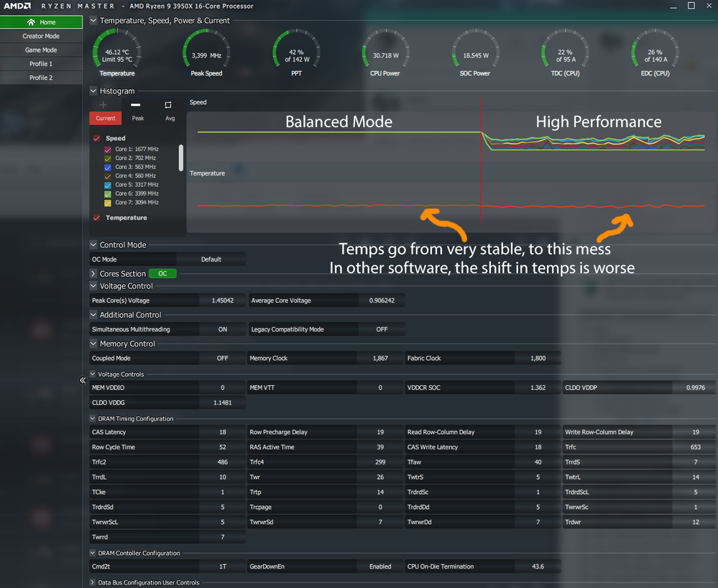Click the green OC badge
Viewport: 718px width, 588px height.
click(x=162, y=273)
